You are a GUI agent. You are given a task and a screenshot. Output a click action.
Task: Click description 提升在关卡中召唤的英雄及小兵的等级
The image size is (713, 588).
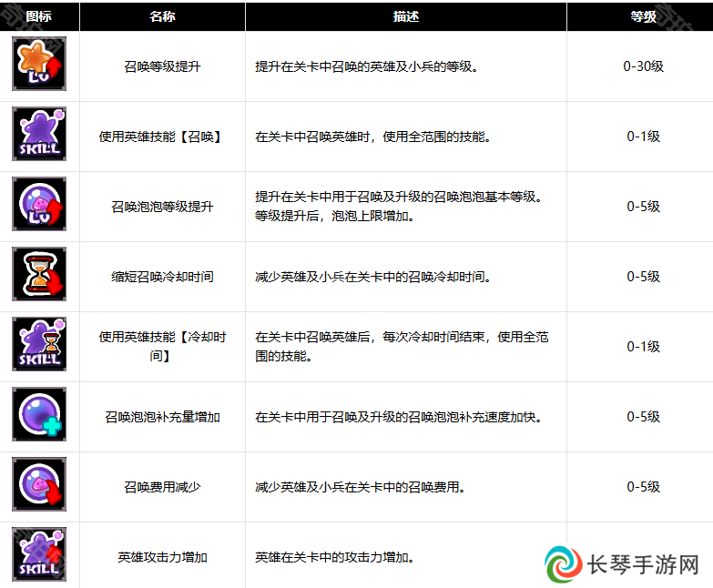pos(366,66)
